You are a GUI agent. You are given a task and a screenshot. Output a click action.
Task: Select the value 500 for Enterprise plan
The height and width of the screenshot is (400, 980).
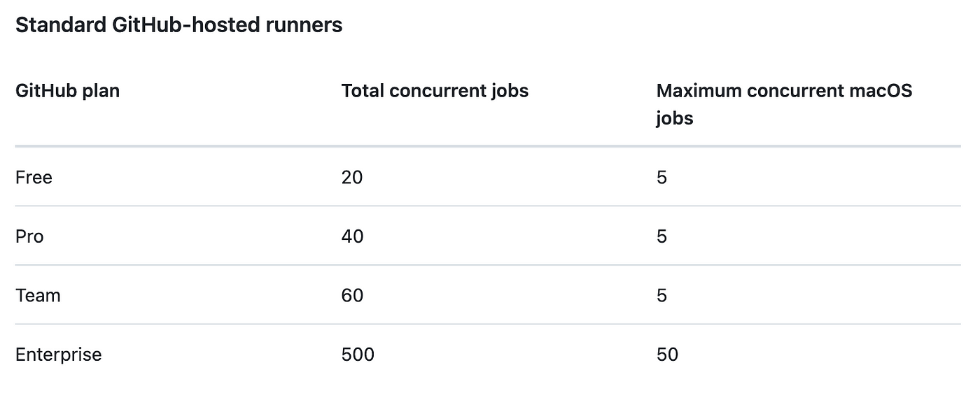[x=358, y=355]
